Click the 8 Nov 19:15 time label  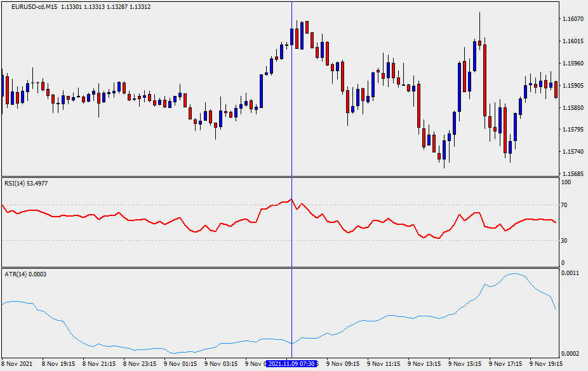click(x=58, y=364)
